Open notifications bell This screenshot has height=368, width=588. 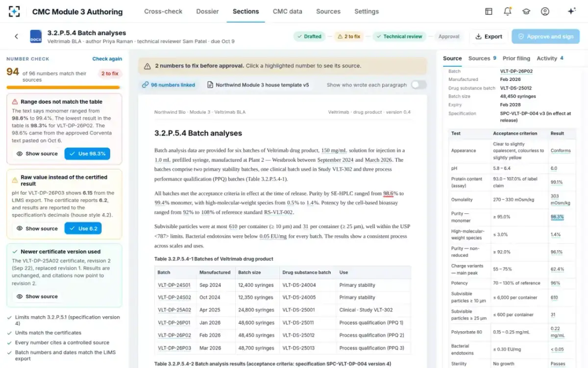(x=507, y=11)
